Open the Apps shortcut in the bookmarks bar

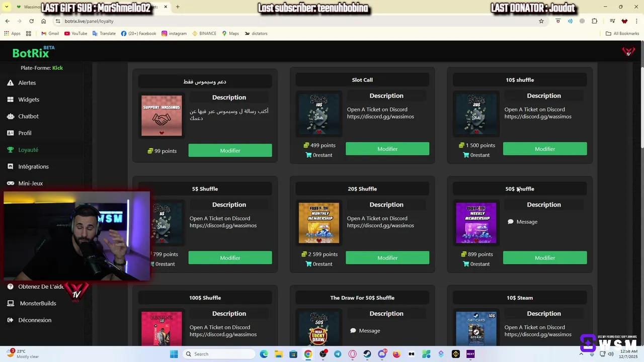[x=12, y=34]
